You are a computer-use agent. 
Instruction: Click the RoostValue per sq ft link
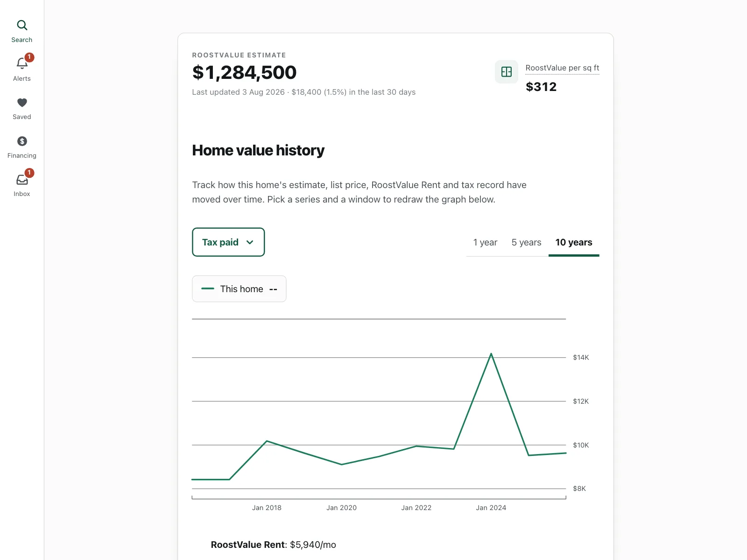(x=562, y=68)
